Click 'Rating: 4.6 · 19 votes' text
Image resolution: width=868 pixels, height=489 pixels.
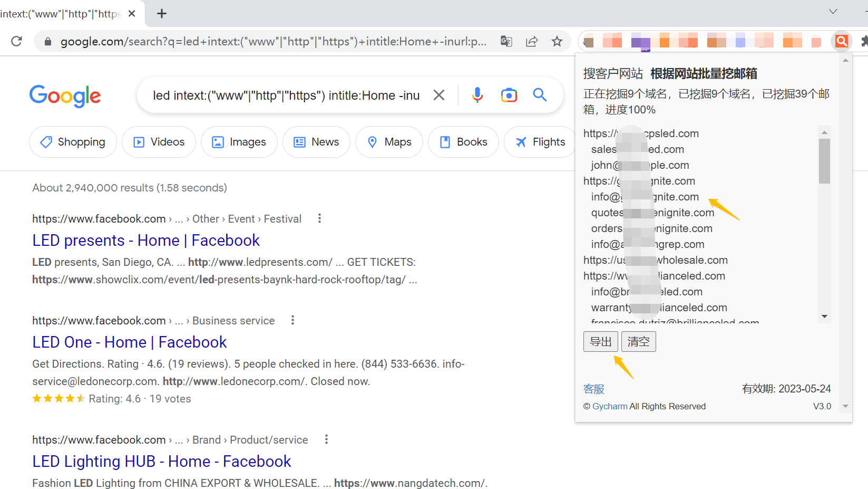coord(140,399)
